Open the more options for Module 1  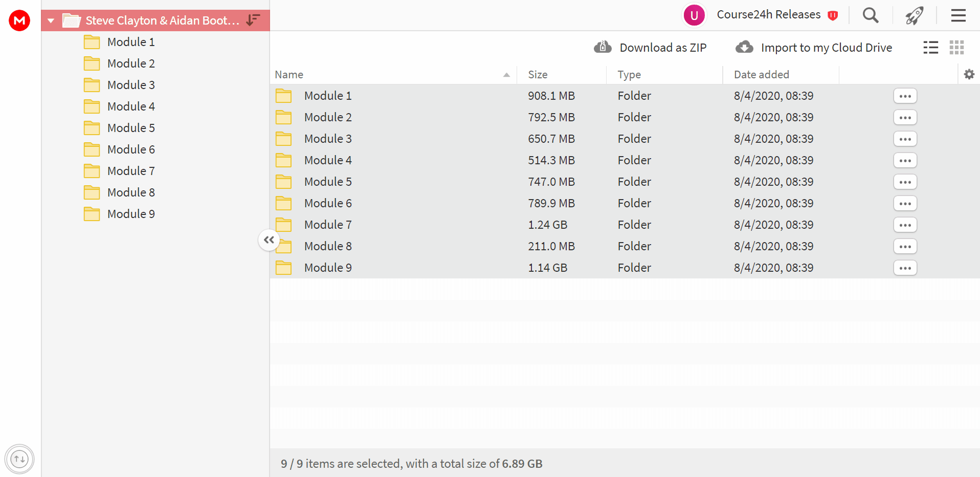pos(905,96)
